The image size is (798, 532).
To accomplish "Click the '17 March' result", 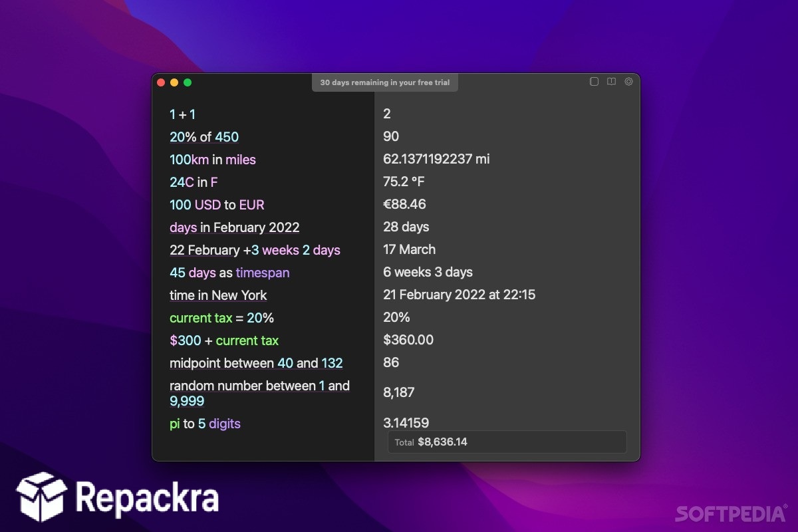I will 410,249.
